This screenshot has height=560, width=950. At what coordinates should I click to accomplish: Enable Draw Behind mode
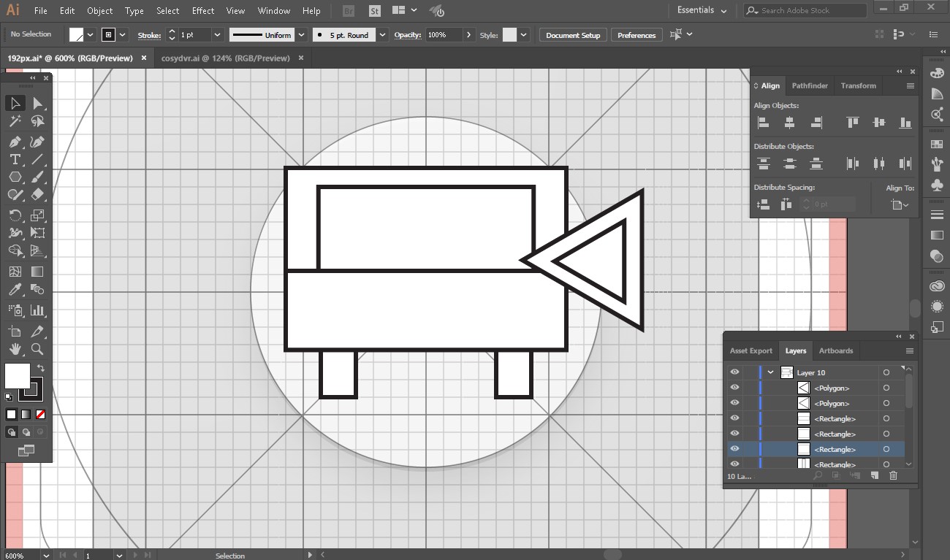tap(26, 432)
